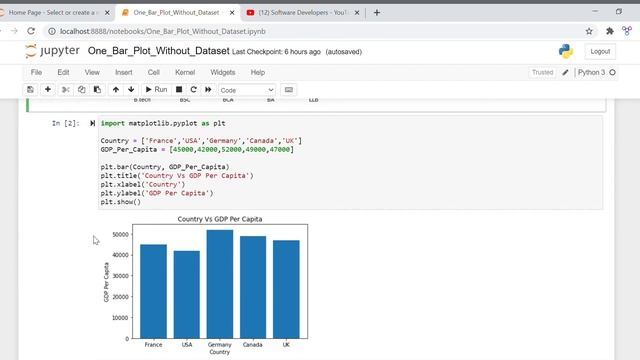Screen dimensions: 640x360
Task: Click the Logout button
Action: 600,51
